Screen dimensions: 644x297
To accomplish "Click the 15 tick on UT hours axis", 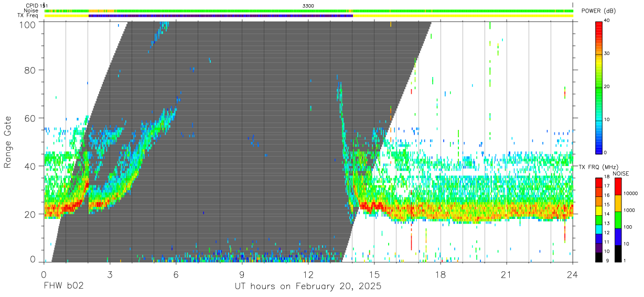I will pos(374,274).
